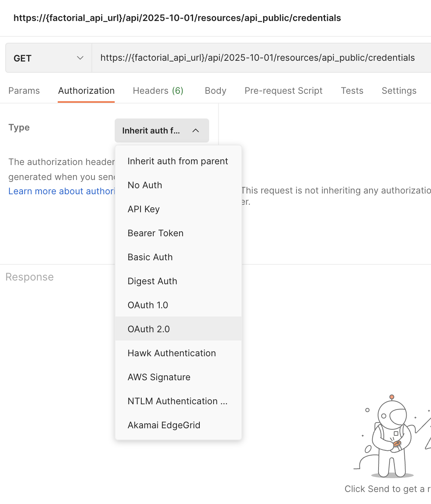Collapse the Inherit auth type dropdown
This screenshot has height=504, width=431.
pos(162,130)
